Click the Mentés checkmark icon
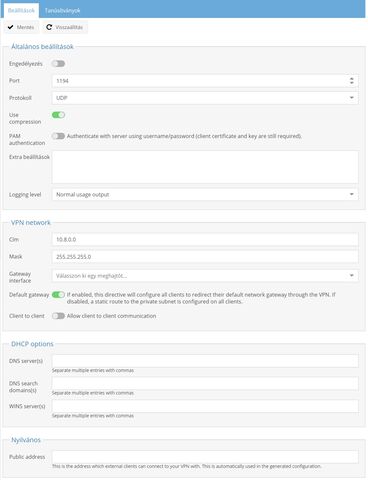 [x=11, y=27]
